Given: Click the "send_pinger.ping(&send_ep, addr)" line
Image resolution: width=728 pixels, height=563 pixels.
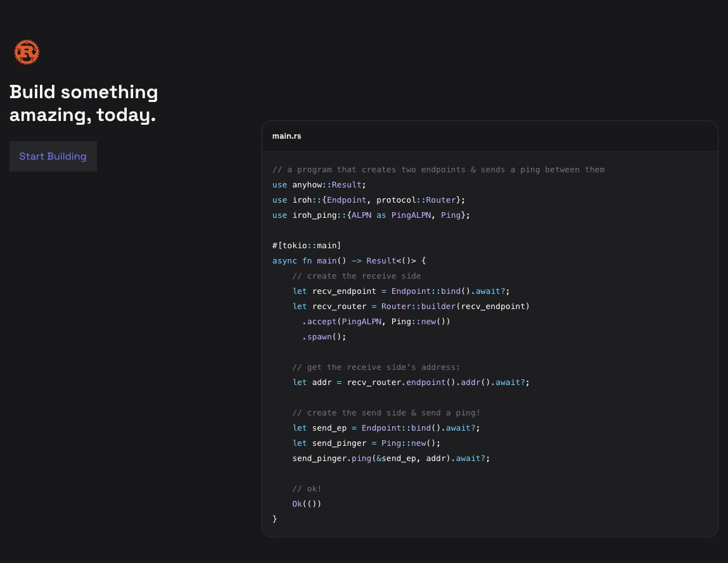Looking at the screenshot, I should pyautogui.click(x=391, y=459).
